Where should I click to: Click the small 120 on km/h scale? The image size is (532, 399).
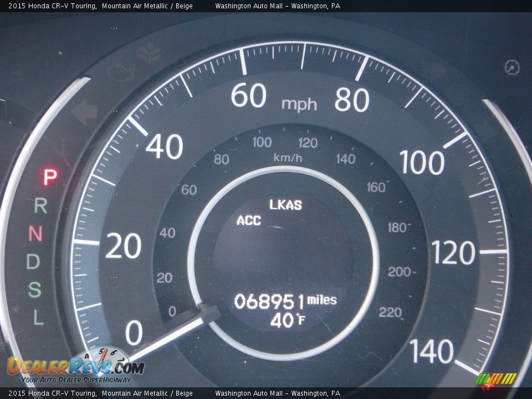click(x=308, y=143)
